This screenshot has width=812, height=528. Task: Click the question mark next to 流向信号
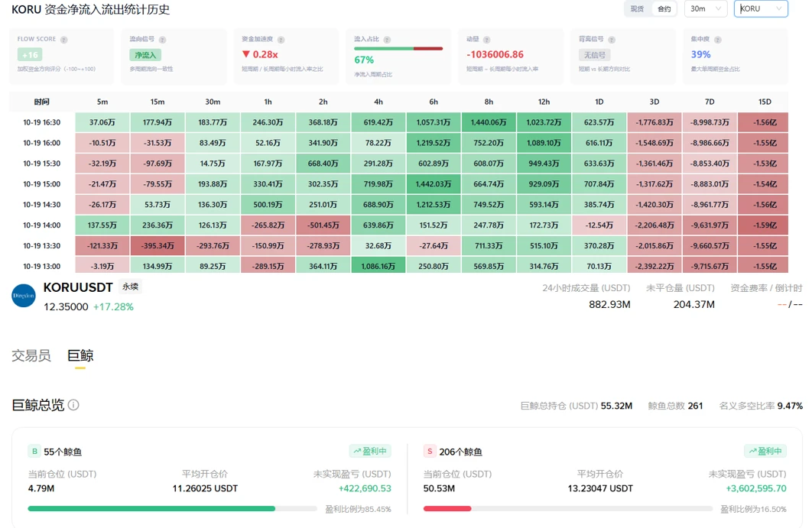[x=163, y=40]
